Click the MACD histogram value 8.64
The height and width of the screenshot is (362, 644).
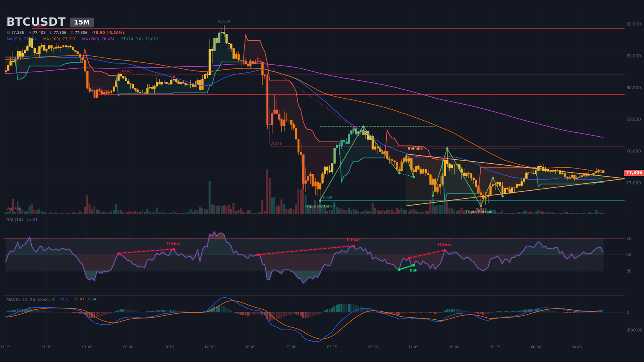click(x=92, y=299)
